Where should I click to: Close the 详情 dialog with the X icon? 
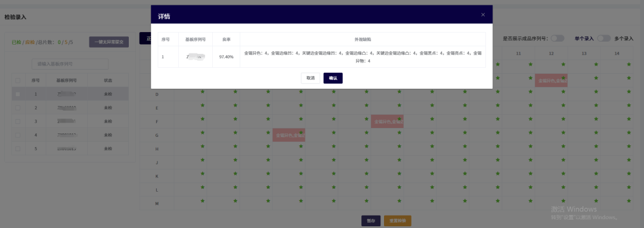pyautogui.click(x=483, y=15)
